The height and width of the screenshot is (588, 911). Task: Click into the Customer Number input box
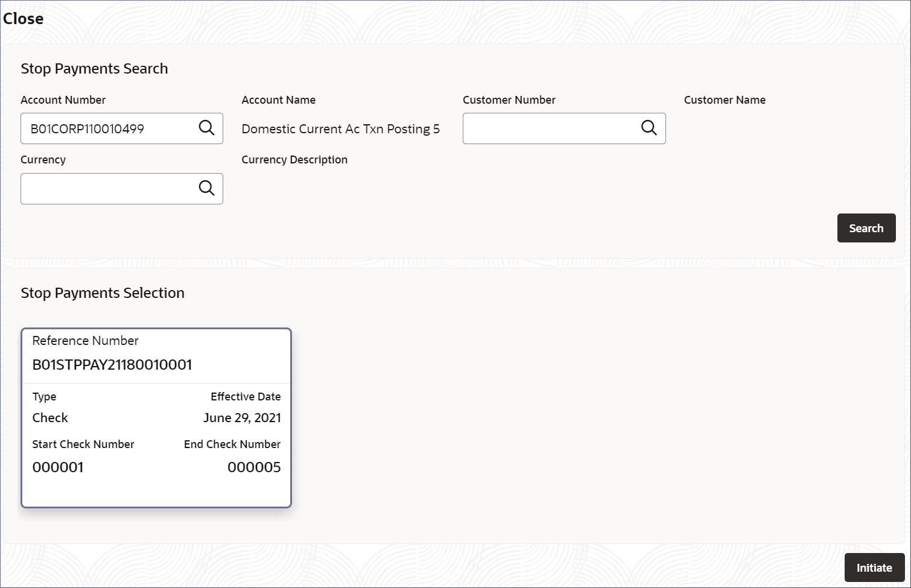click(x=549, y=128)
